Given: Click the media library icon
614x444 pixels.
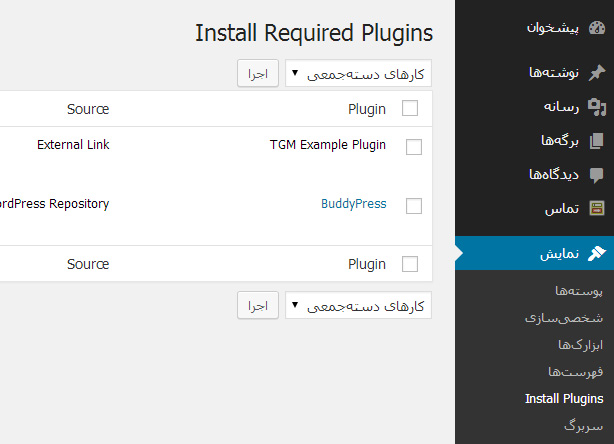Looking at the screenshot, I should (597, 107).
